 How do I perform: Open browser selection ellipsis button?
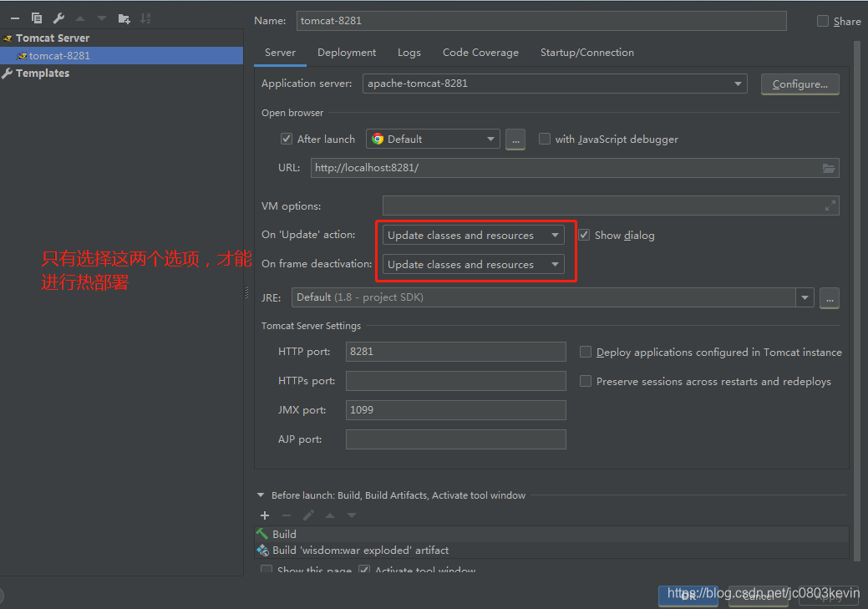515,139
